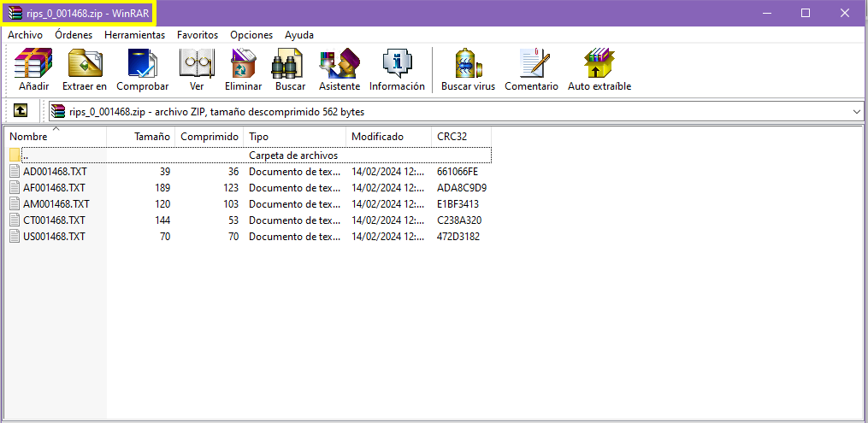This screenshot has height=423, width=868.
Task: Click compressed value 36 of AD001468.TXT
Action: click(x=233, y=172)
